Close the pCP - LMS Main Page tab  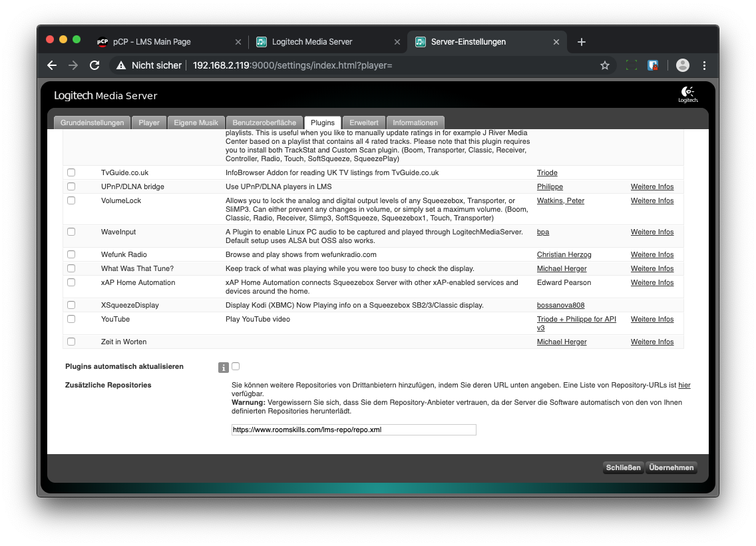(238, 42)
